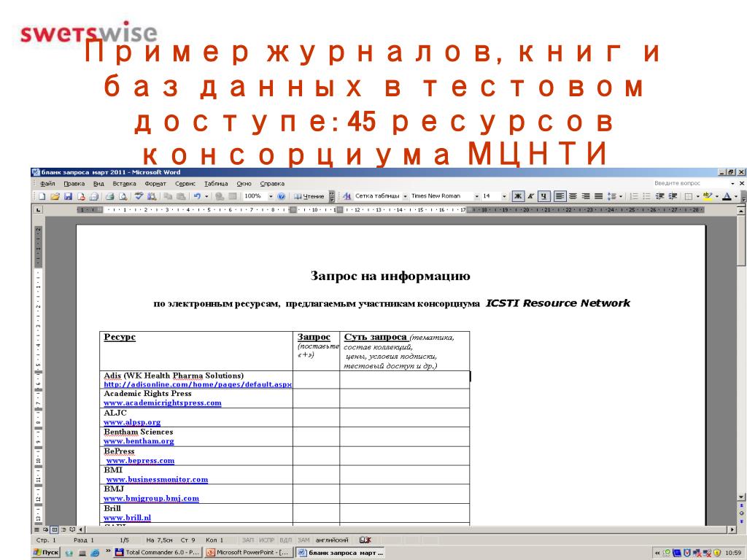The width and height of the screenshot is (747, 560).
Task: Apply numbered list formatting
Action: coord(634,196)
